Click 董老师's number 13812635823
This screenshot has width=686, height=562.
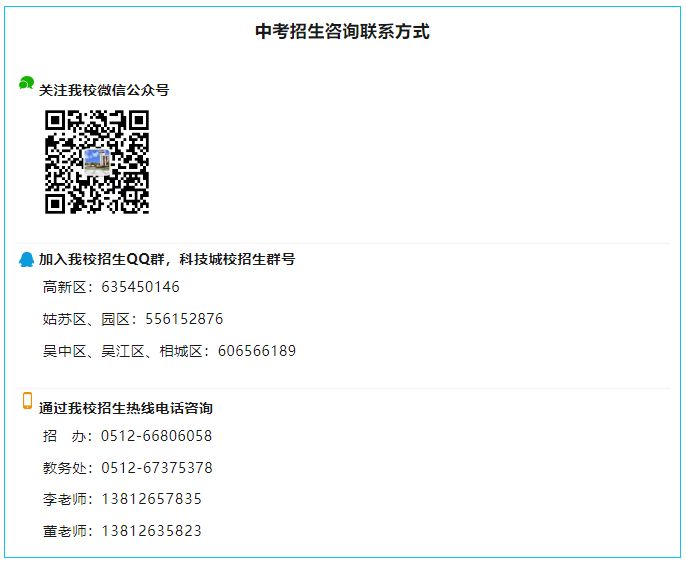point(151,531)
